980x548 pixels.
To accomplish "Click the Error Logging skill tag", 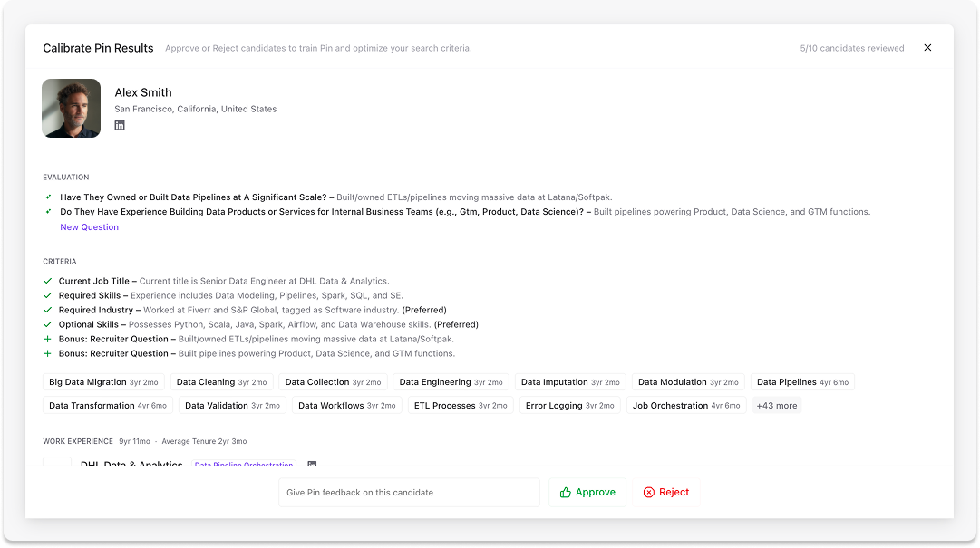I will [570, 406].
